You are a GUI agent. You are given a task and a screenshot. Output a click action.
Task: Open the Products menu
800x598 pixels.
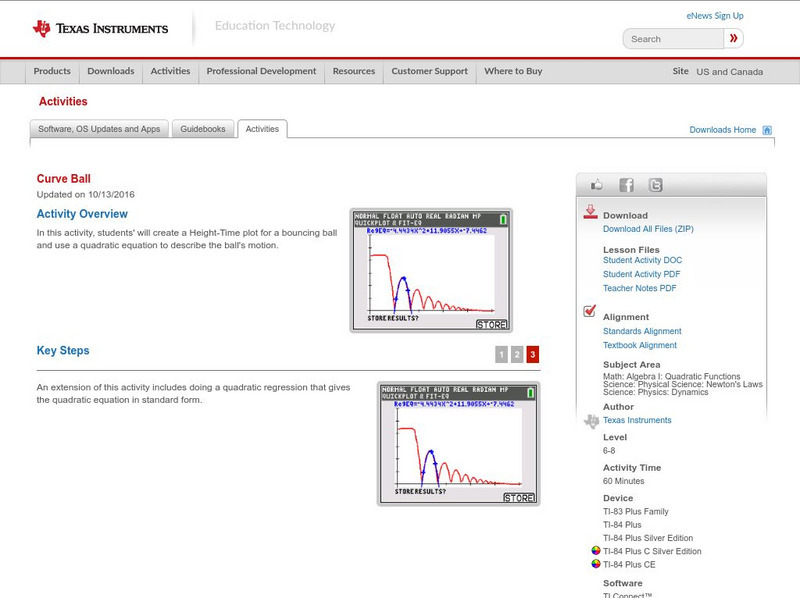coord(52,72)
